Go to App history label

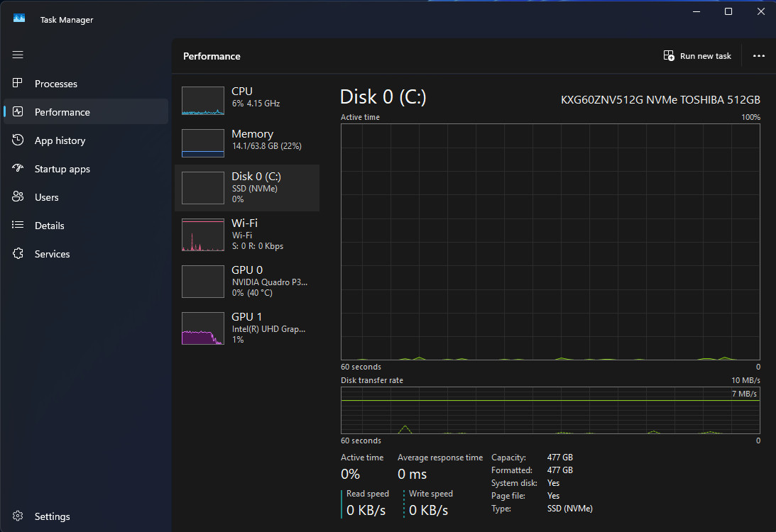click(60, 141)
